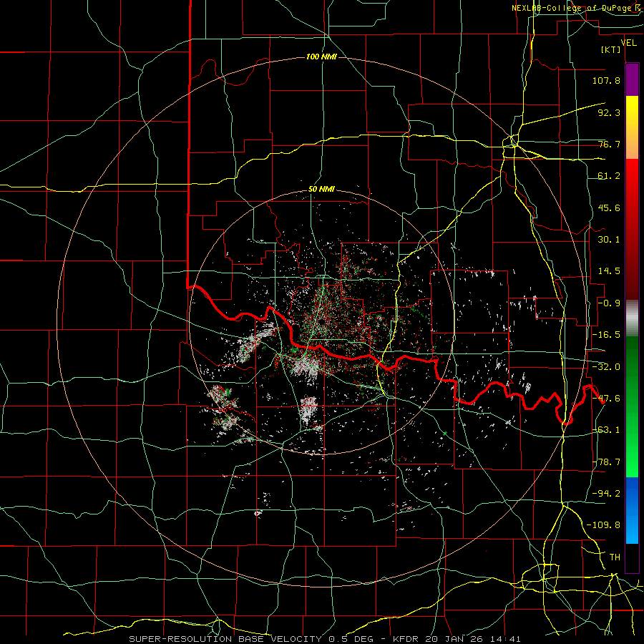
Task: Click the 61.2 velocity scale value
Action: tap(609, 176)
